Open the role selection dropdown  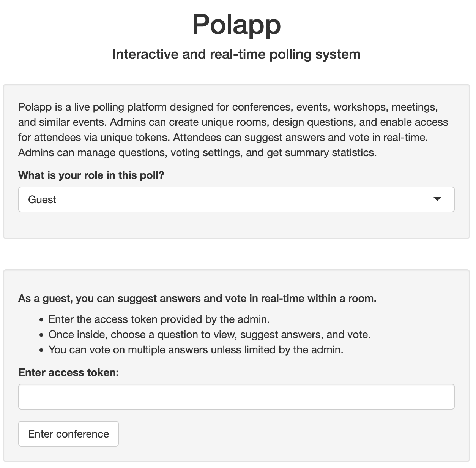(236, 199)
